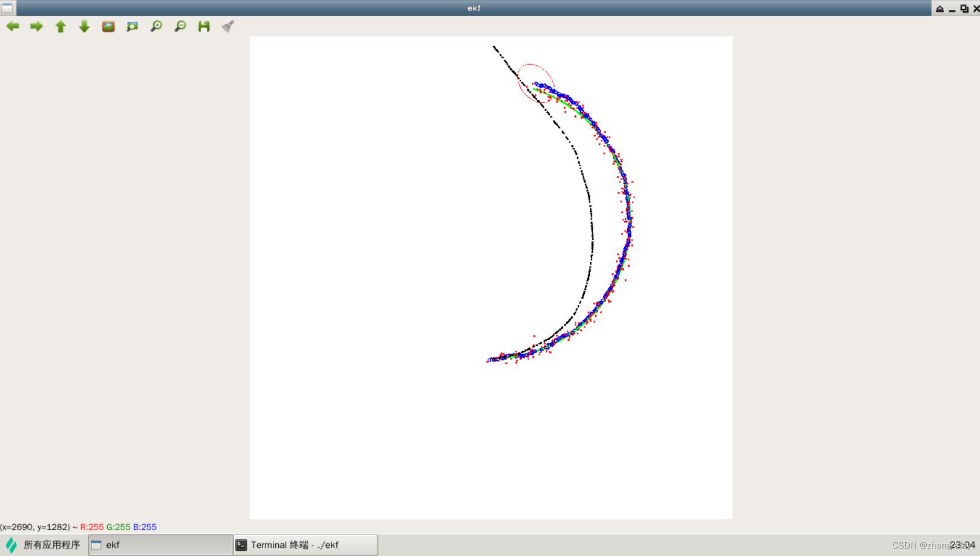Viewport: 980px width, 556px height.
Task: Close the ekf window
Action: [976, 9]
